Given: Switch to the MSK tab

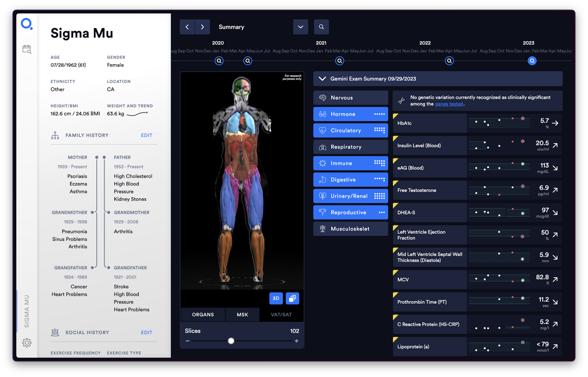Looking at the screenshot, I should click(242, 315).
